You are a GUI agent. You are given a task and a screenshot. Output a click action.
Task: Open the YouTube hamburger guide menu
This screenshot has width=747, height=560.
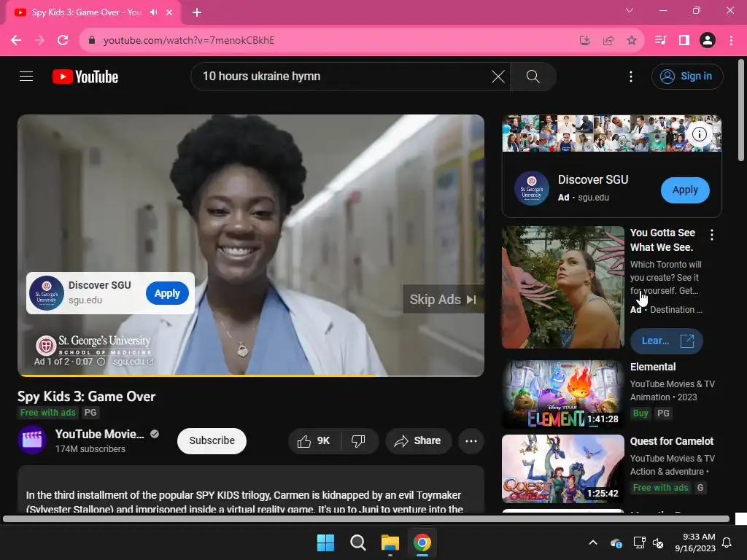pyautogui.click(x=26, y=76)
